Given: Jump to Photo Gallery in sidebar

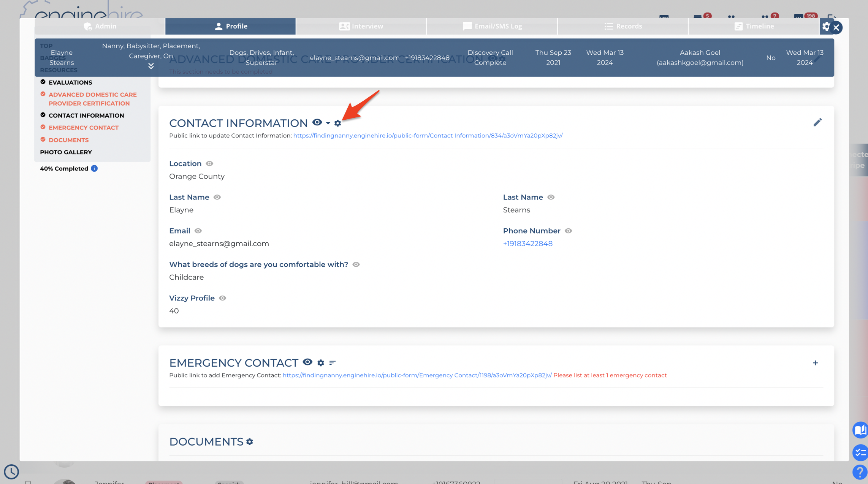Looking at the screenshot, I should [66, 152].
